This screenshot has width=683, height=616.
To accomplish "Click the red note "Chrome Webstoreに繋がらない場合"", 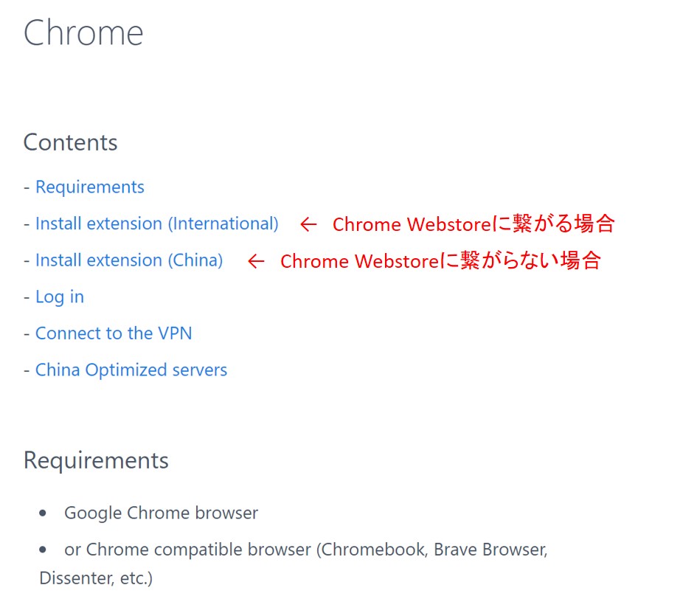I will (440, 261).
